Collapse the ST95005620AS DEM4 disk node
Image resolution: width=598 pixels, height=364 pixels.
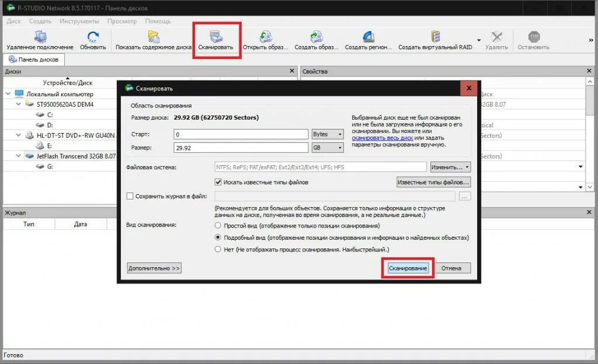tap(18, 103)
